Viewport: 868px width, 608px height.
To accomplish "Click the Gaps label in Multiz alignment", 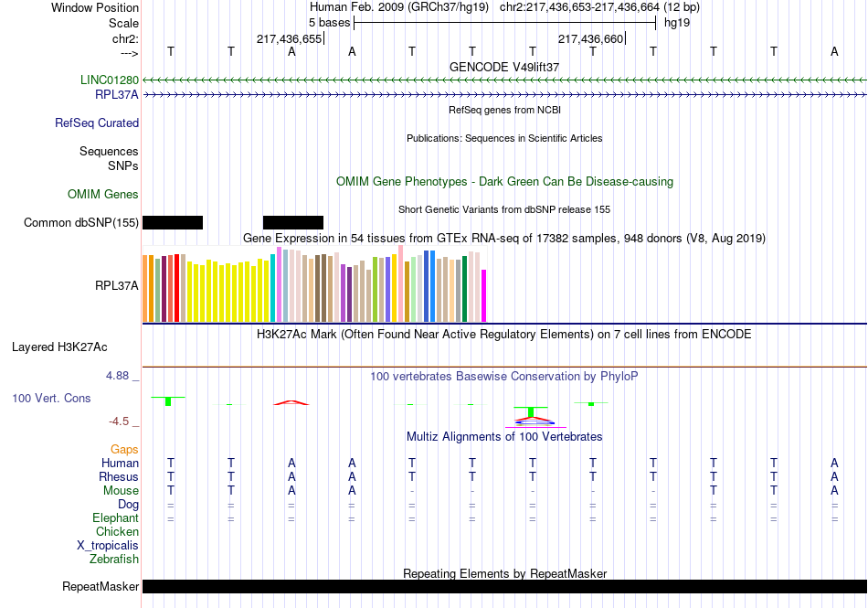I will (124, 450).
